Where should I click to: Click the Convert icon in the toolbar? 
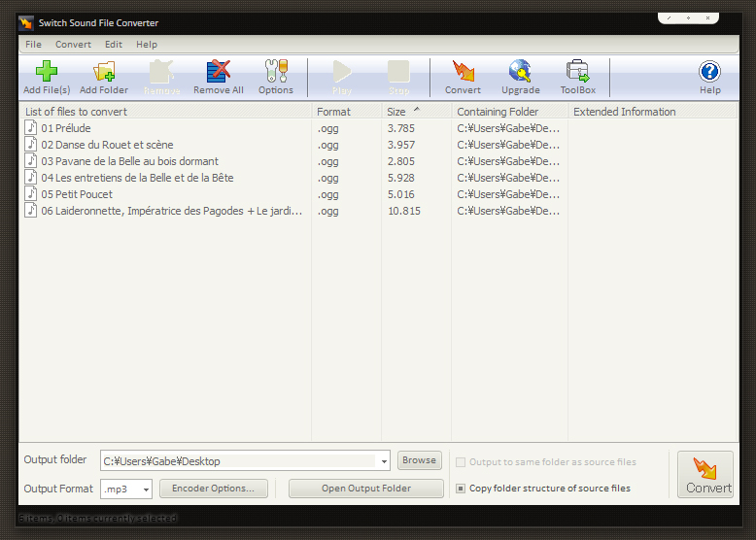click(463, 71)
